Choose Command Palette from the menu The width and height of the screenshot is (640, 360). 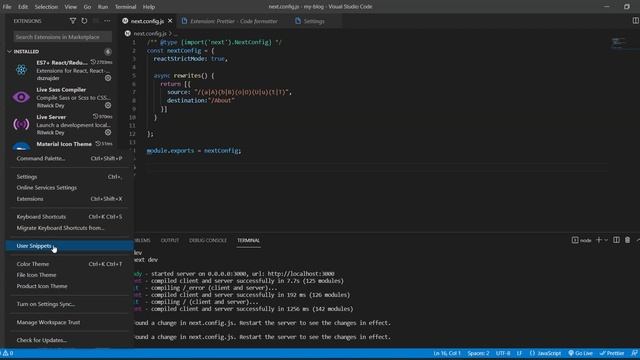(x=69, y=158)
